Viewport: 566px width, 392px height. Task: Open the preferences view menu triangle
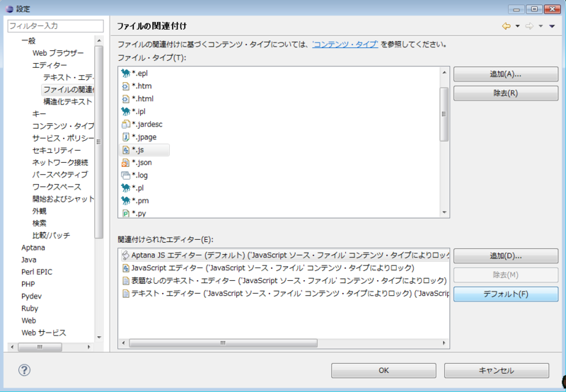coord(552,26)
